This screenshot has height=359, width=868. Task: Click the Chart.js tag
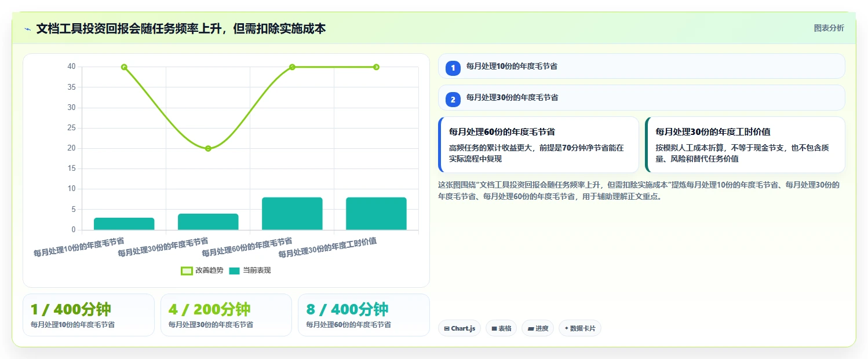[459, 328]
